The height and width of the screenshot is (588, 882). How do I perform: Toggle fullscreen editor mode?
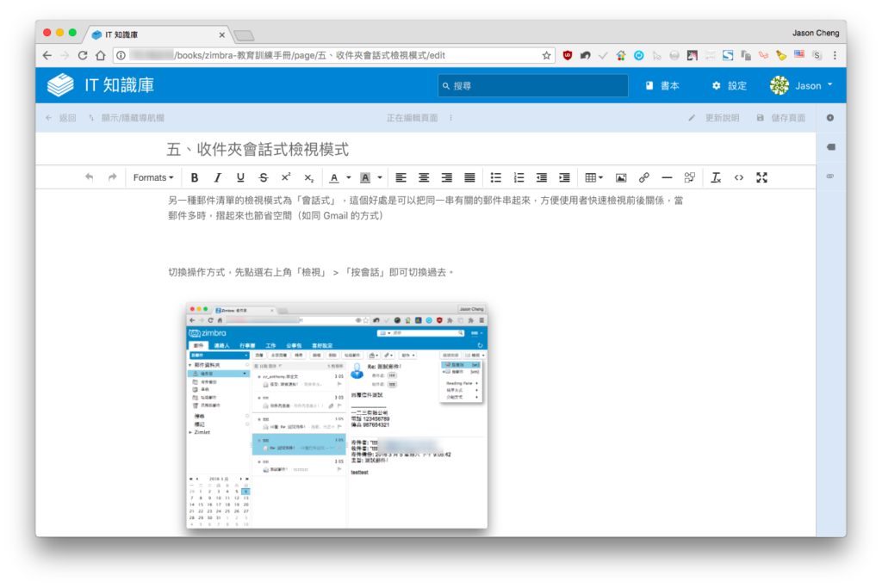[761, 177]
